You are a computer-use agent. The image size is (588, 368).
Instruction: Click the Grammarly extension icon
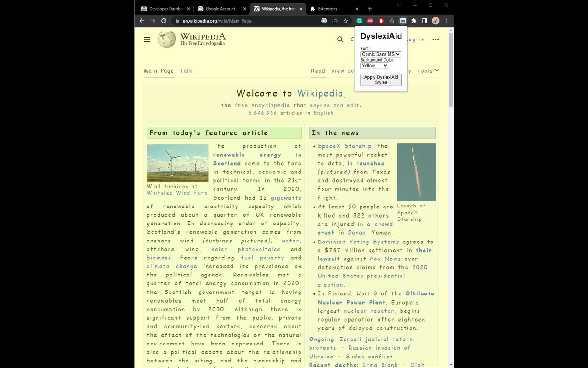click(359, 21)
